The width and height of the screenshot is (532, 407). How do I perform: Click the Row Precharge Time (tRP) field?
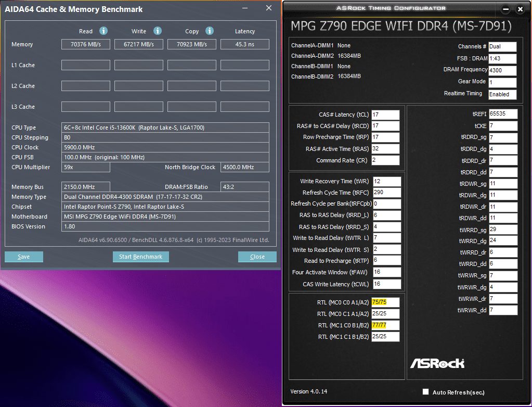[x=385, y=137]
